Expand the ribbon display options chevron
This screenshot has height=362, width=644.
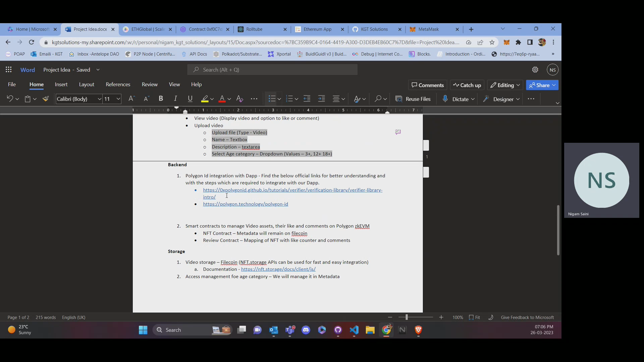(x=557, y=103)
